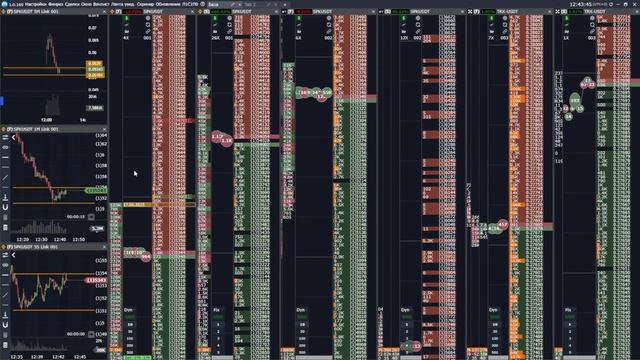Click the red price tag on 5S chart
Screen dimensions: 640x360
click(x=96, y=280)
